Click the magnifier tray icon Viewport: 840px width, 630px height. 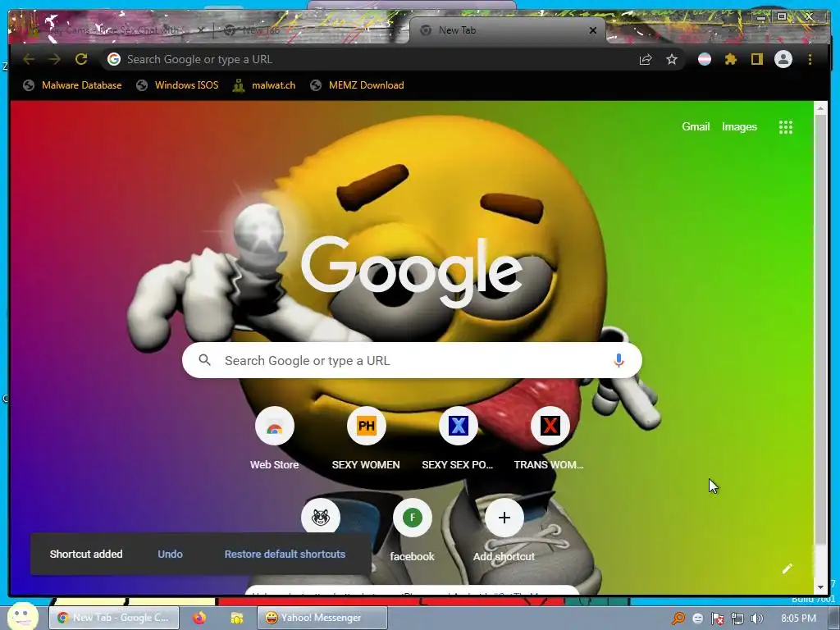pyautogui.click(x=678, y=619)
